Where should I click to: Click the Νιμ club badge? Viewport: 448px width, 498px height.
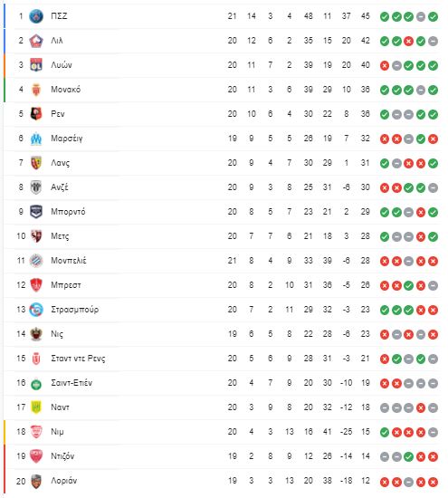36,432
